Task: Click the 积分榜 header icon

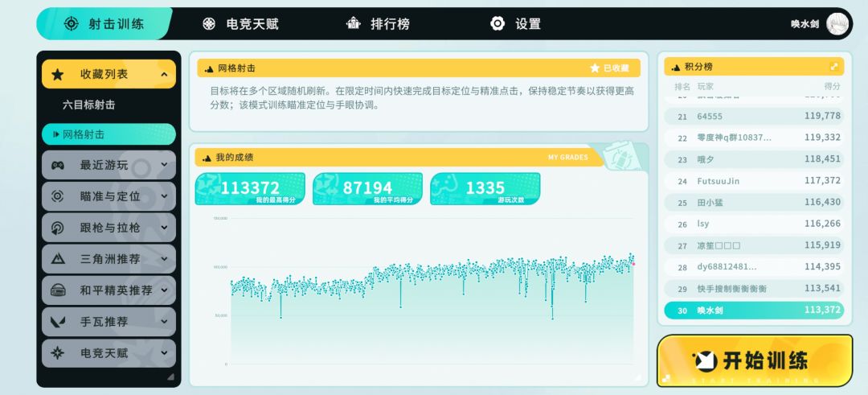Action: coord(675,68)
